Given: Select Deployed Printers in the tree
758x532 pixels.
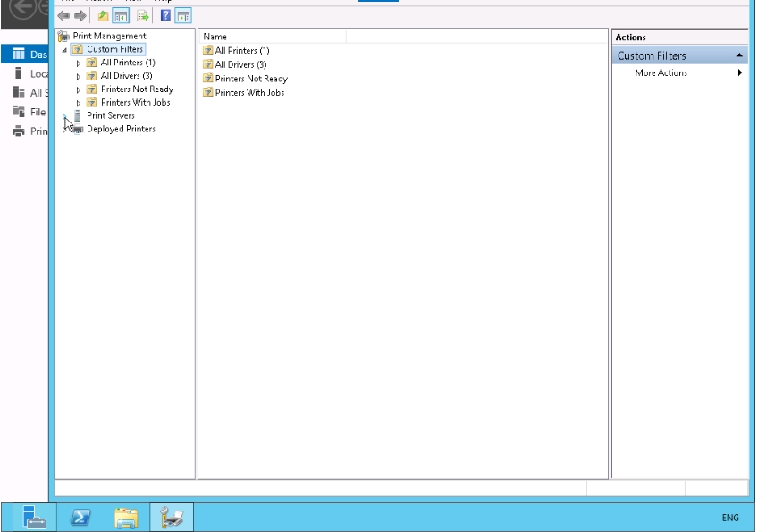Looking at the screenshot, I should pos(121,129).
